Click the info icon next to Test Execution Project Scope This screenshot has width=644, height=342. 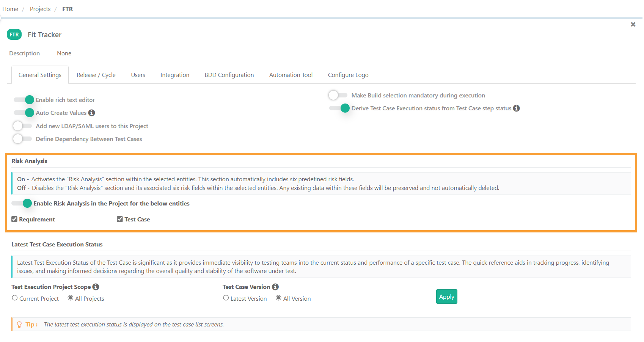(x=96, y=287)
